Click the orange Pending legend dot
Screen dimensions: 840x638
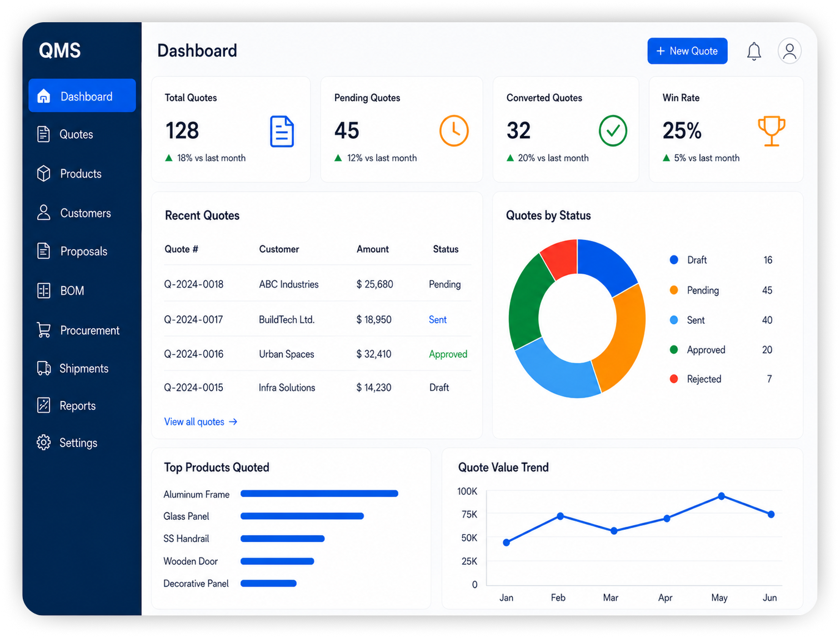[x=674, y=290]
